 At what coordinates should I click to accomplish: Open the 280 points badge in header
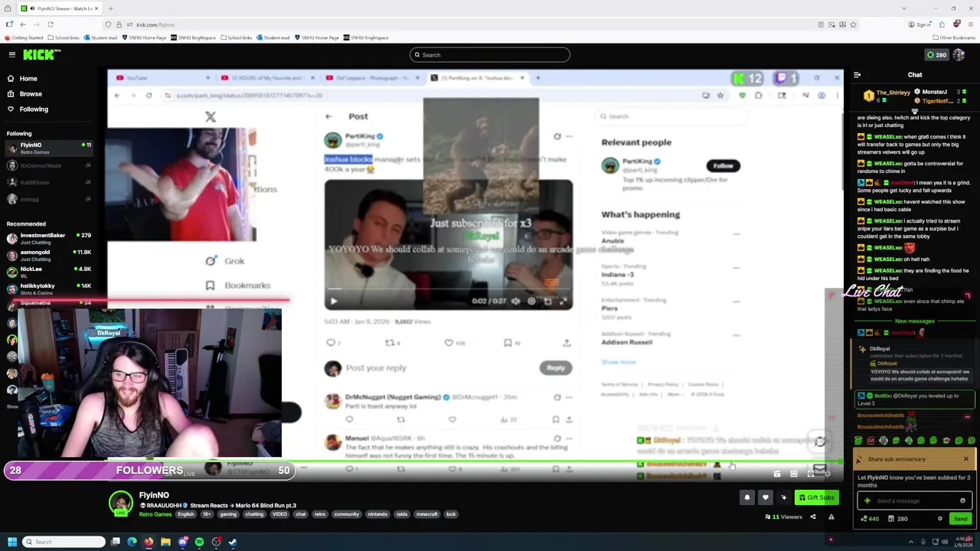936,54
